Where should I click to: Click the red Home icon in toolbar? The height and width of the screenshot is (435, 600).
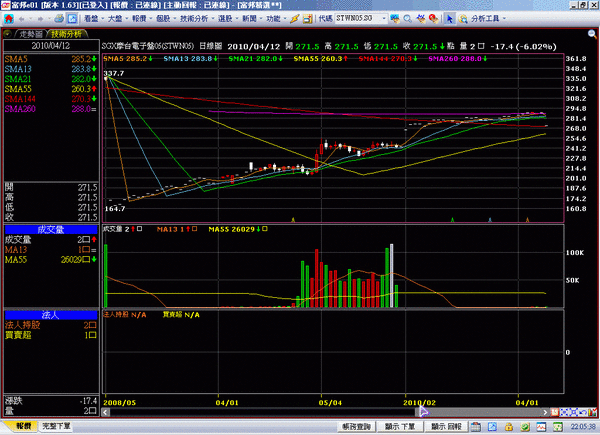click(x=8, y=18)
